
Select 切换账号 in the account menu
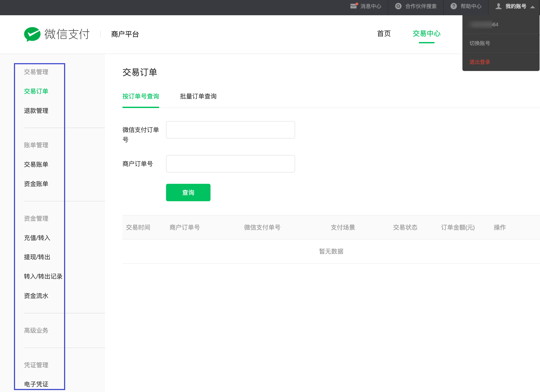click(x=479, y=43)
